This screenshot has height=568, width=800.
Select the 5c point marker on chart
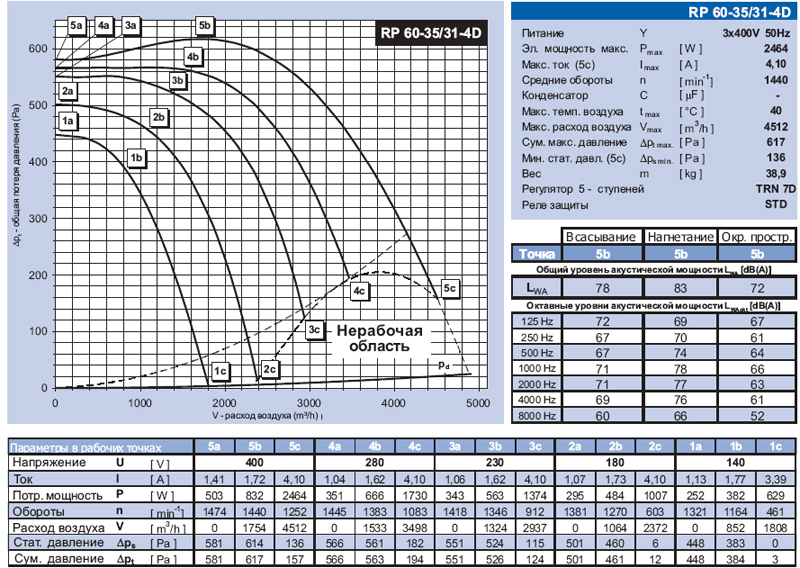[450, 288]
